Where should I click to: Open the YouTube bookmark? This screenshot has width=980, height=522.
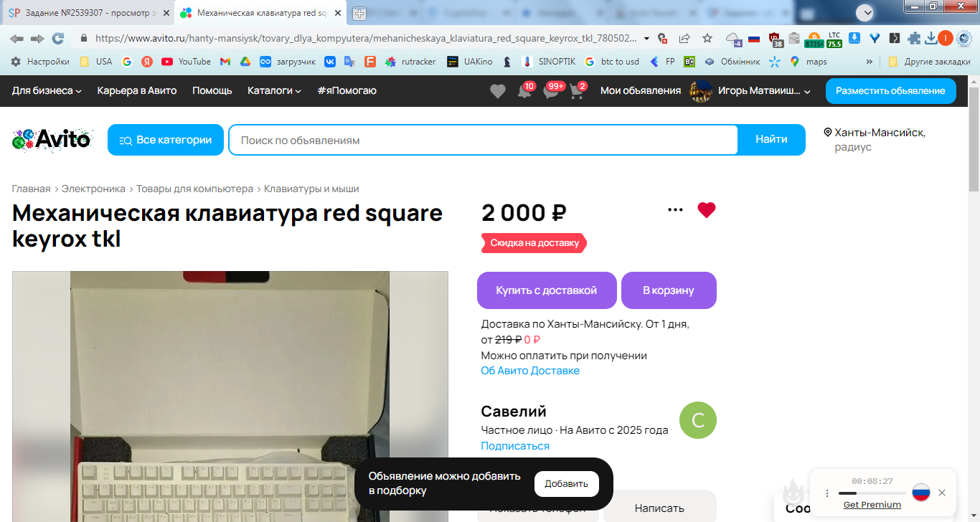pos(186,62)
